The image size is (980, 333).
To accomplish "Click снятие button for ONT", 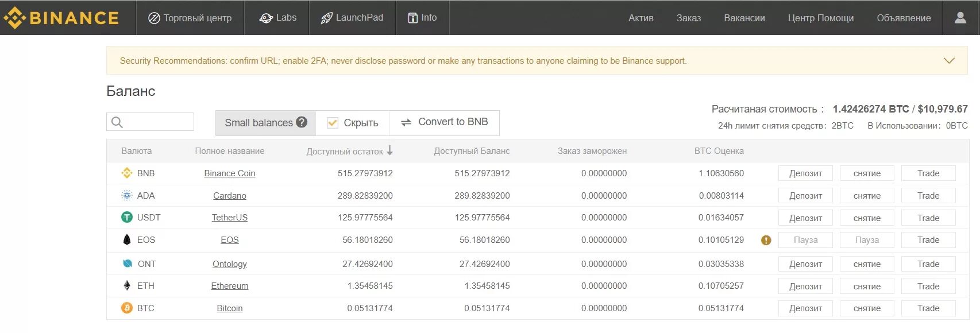I will tap(867, 264).
